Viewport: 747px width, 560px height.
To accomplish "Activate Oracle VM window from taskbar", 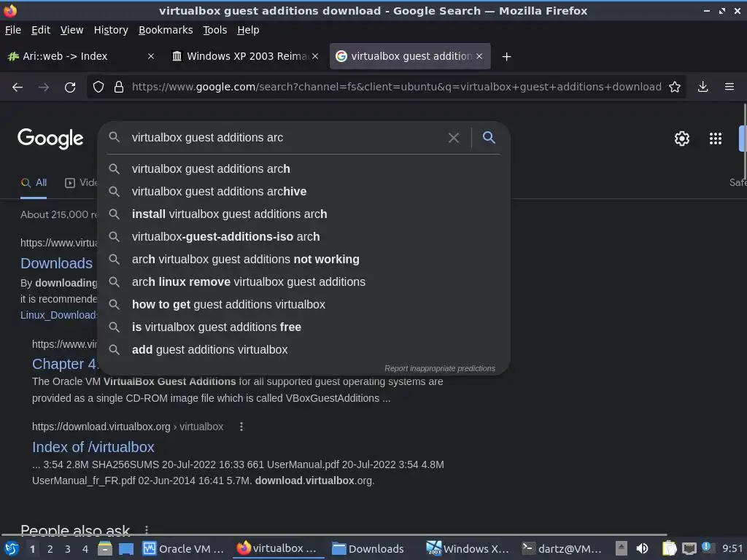I will pos(184,549).
